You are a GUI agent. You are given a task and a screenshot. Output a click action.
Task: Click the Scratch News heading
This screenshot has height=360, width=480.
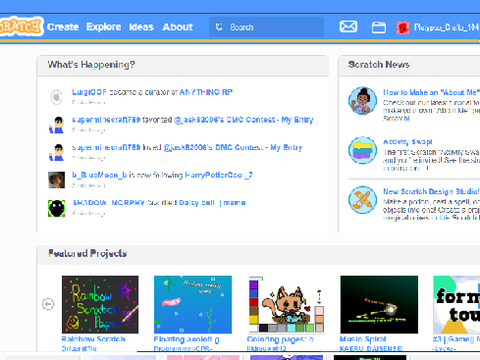(x=379, y=65)
